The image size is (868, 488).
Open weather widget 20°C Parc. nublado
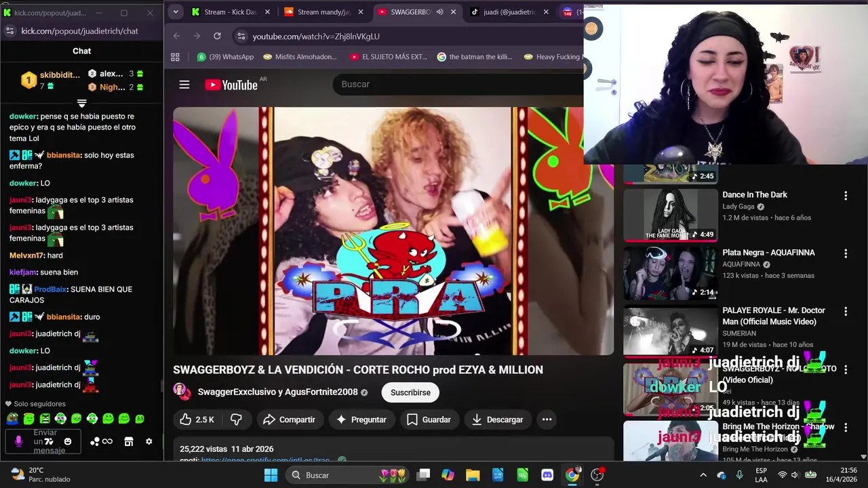(x=41, y=474)
